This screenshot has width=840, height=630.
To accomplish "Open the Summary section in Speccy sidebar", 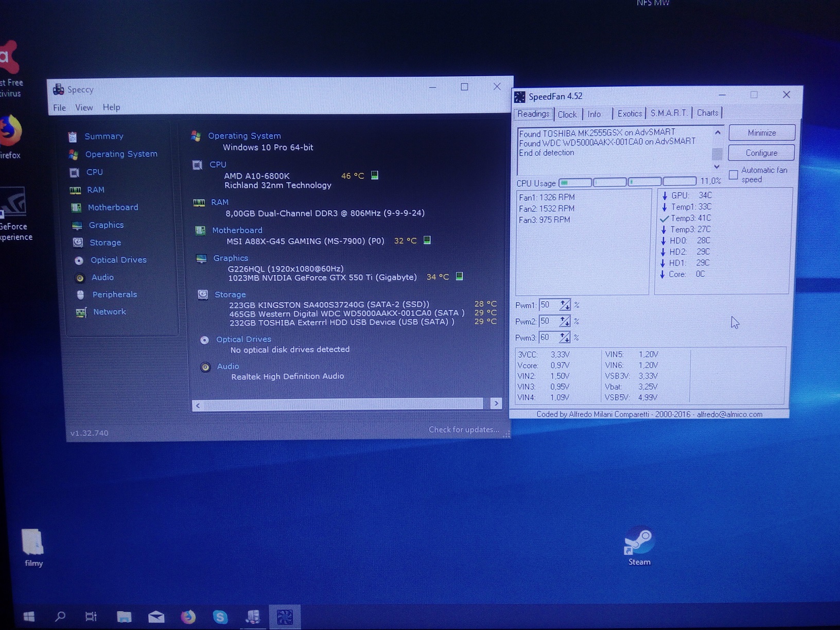I will [103, 136].
